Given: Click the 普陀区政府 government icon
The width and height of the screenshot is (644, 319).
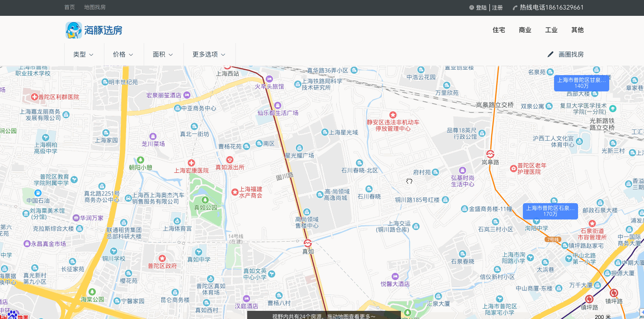Looking at the screenshot, I should pyautogui.click(x=162, y=258).
